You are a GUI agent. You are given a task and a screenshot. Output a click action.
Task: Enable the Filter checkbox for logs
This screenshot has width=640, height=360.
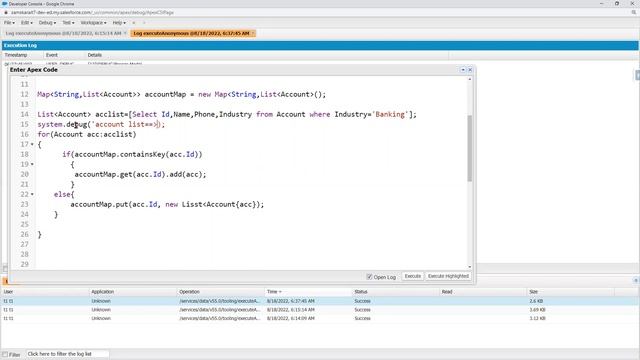tap(5, 354)
